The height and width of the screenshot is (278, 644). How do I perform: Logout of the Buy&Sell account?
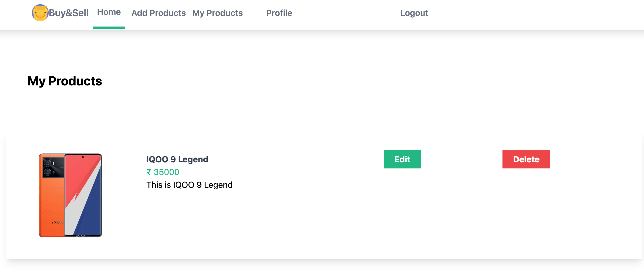pos(414,13)
